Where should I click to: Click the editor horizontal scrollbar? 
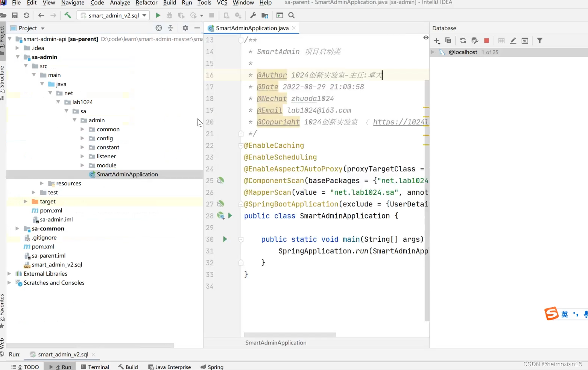(290, 335)
